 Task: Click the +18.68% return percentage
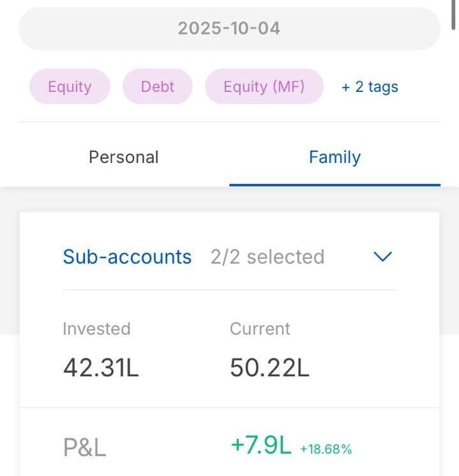[326, 449]
